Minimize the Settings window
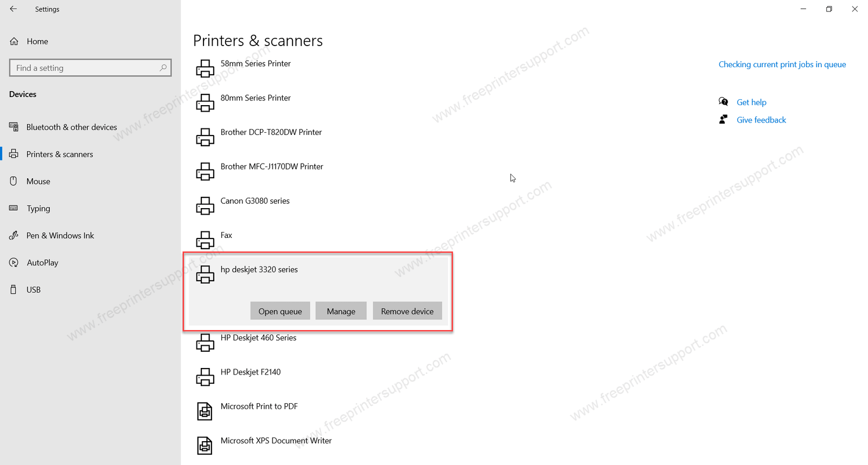 [803, 9]
